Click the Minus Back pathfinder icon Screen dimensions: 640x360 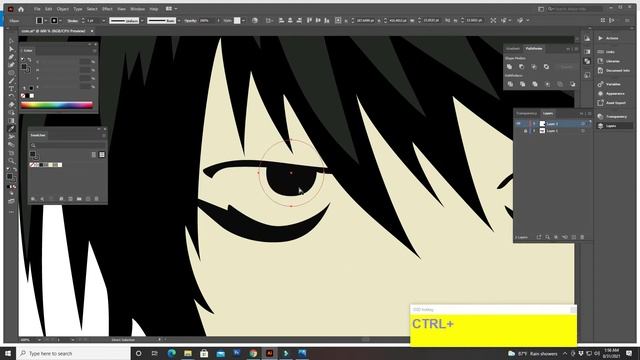coord(572,84)
